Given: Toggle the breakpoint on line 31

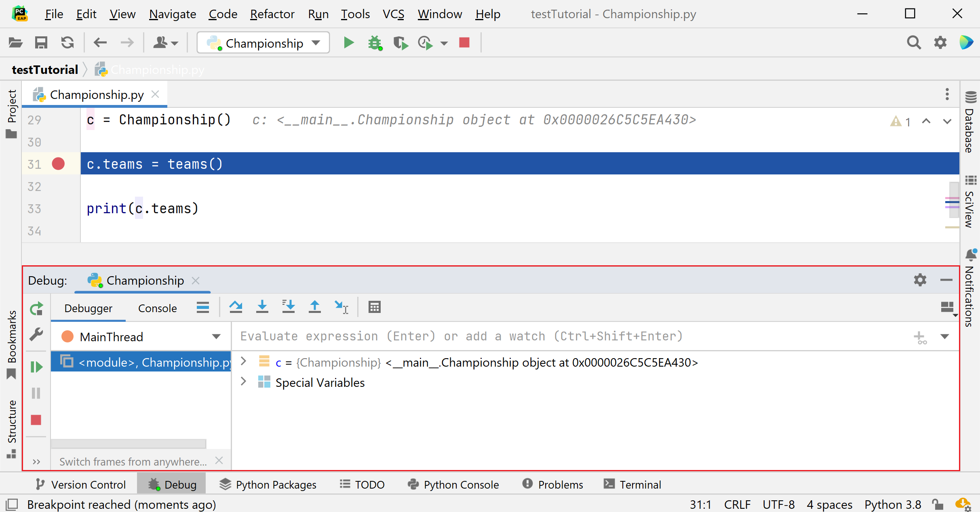Looking at the screenshot, I should coord(58,164).
